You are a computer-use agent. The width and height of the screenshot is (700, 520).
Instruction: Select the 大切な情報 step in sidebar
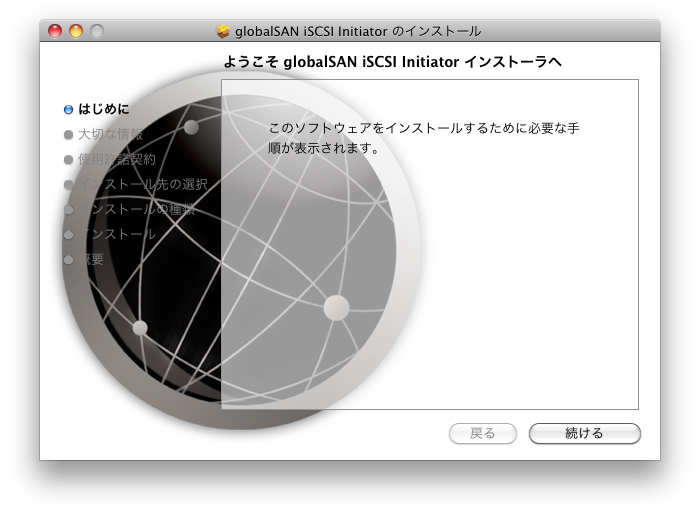tap(110, 134)
